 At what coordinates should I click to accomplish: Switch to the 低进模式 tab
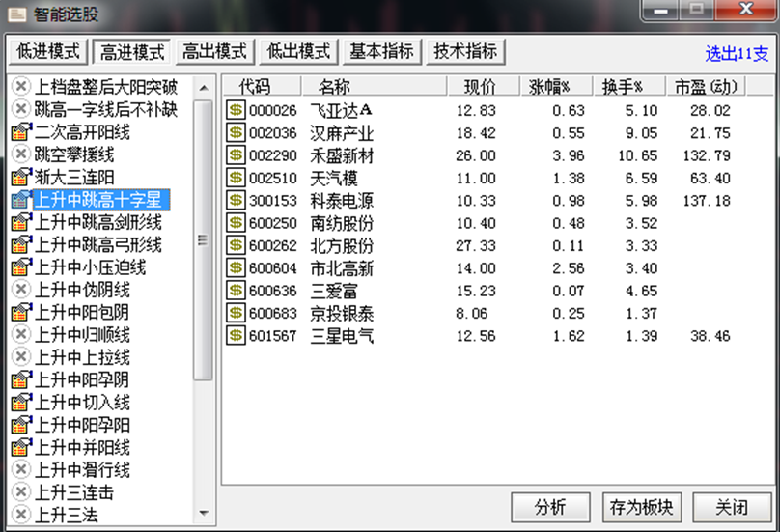point(48,52)
